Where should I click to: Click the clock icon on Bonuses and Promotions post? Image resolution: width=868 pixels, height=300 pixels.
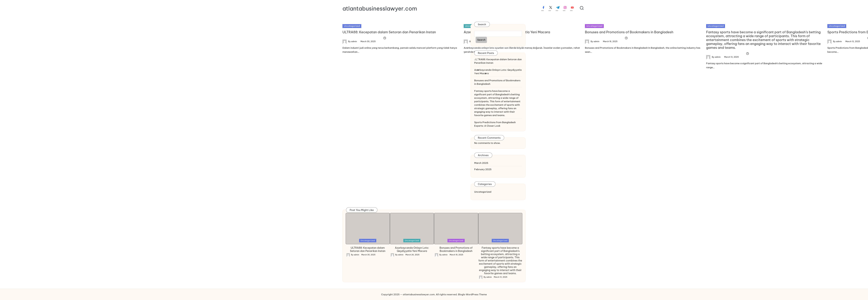point(626,38)
